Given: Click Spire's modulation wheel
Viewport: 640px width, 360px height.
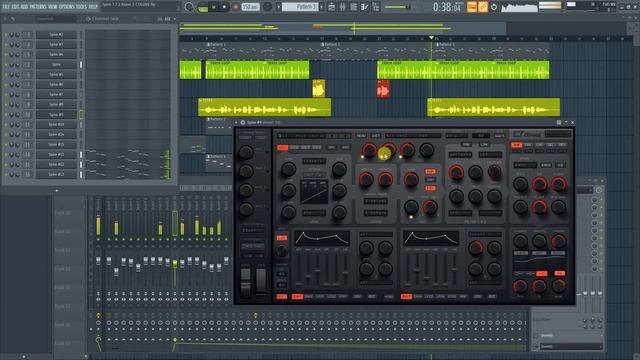Looking at the screenshot, I should pos(260,283).
